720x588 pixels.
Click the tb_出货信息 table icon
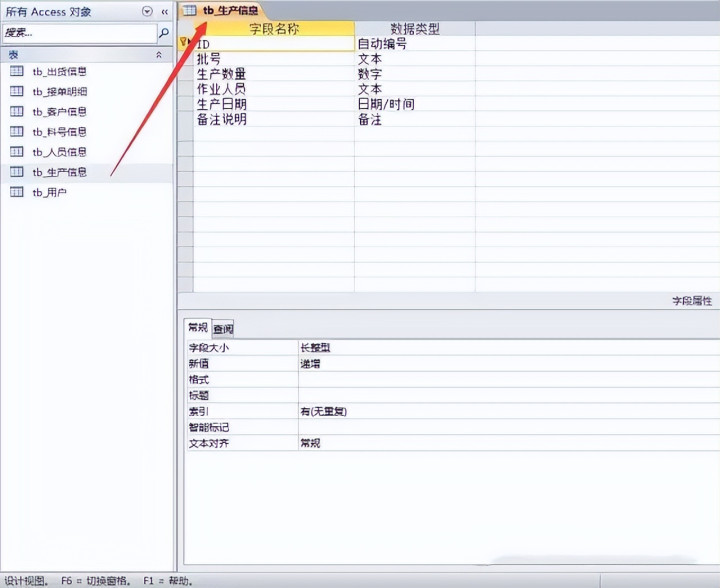pyautogui.click(x=17, y=71)
